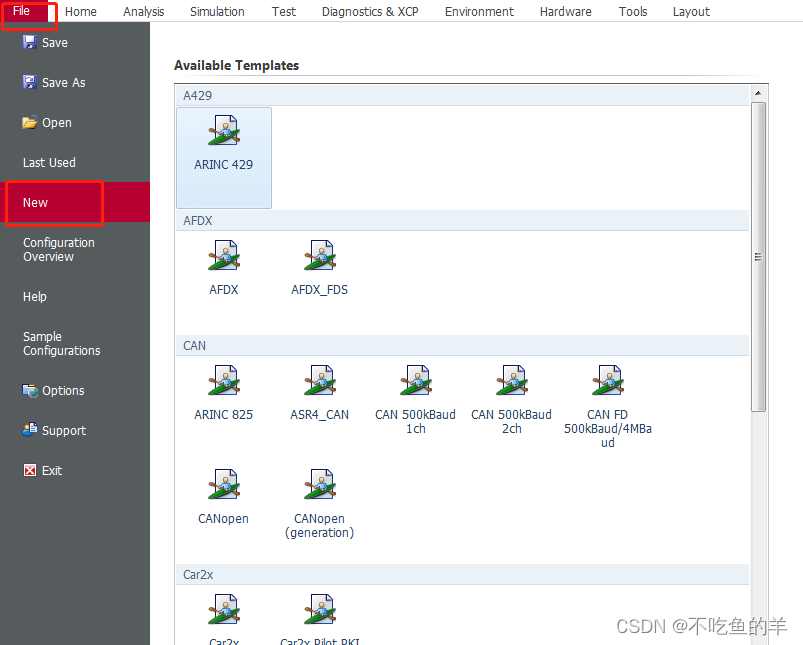Image resolution: width=803 pixels, height=645 pixels.
Task: Select the ARINC 825 template icon
Action: click(224, 380)
